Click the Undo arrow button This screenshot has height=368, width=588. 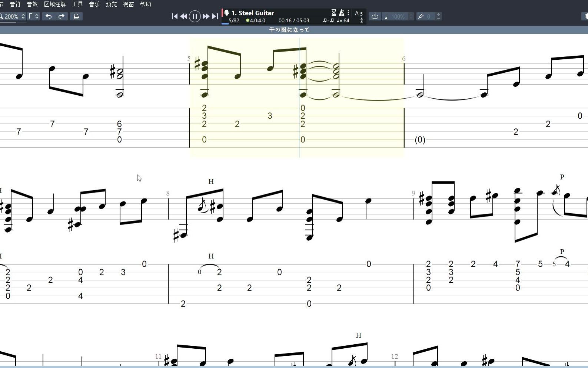pyautogui.click(x=49, y=16)
